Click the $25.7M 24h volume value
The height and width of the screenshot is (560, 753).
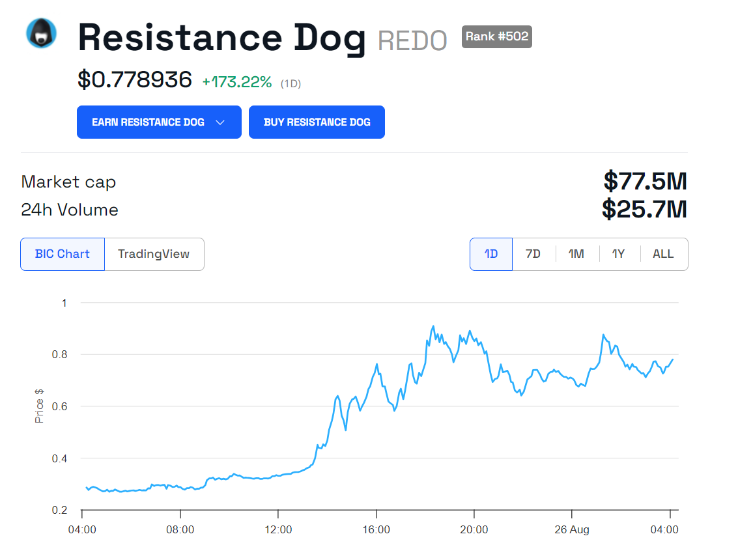(645, 209)
